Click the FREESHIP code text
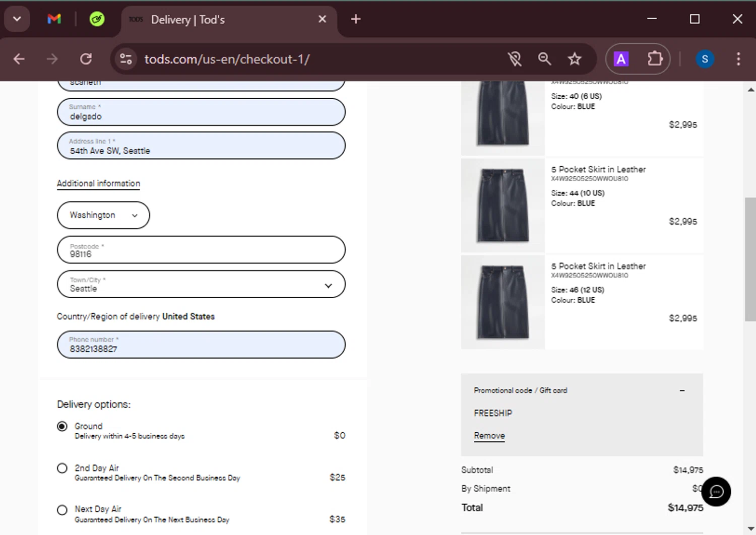 coord(493,413)
